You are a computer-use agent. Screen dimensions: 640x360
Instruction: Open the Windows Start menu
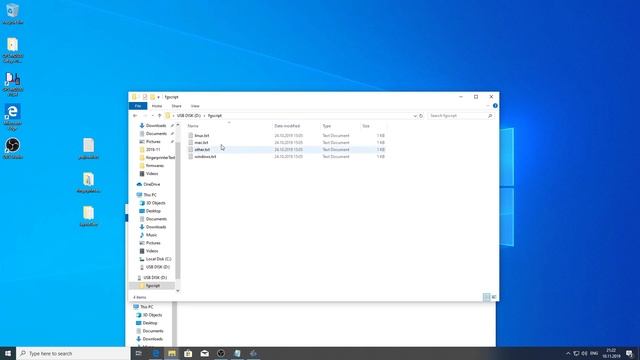click(8, 353)
